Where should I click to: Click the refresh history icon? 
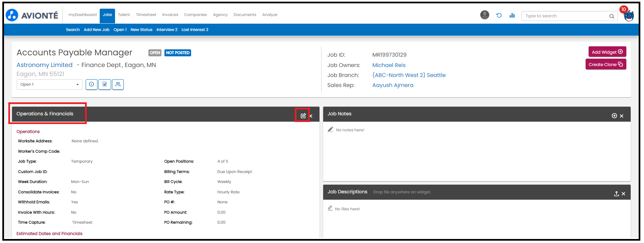(x=499, y=15)
